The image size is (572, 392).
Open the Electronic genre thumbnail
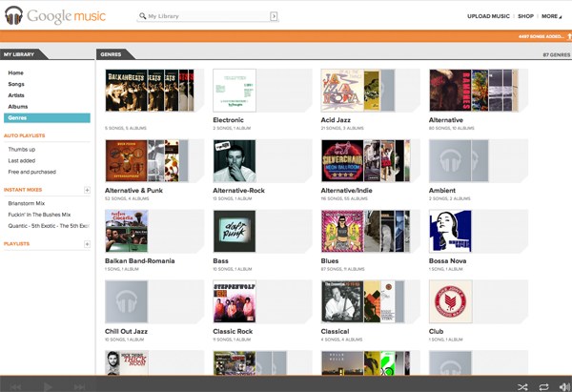235,91
